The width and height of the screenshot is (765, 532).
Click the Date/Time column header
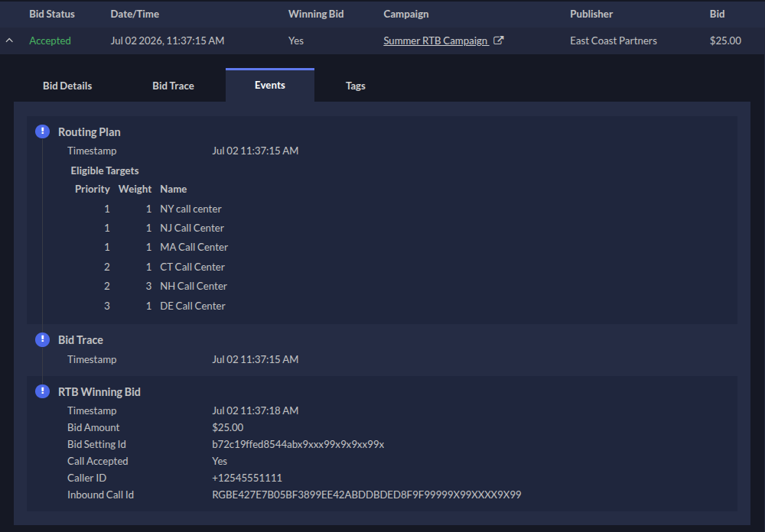tap(135, 15)
